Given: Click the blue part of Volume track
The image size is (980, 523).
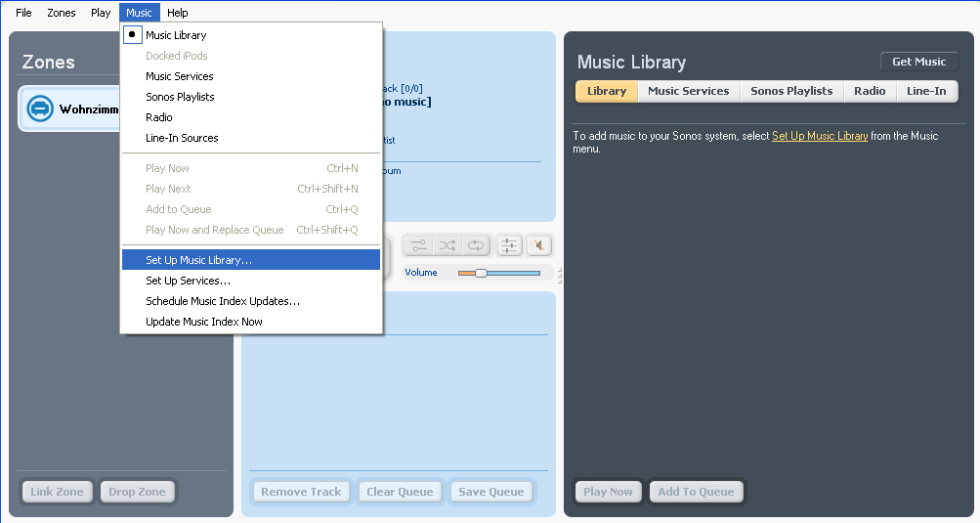Looking at the screenshot, I should (513, 273).
